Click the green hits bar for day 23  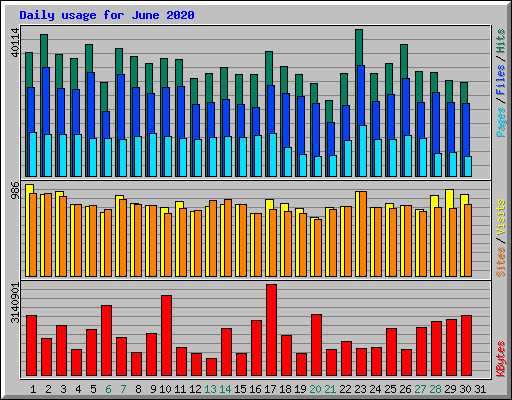coord(359,47)
